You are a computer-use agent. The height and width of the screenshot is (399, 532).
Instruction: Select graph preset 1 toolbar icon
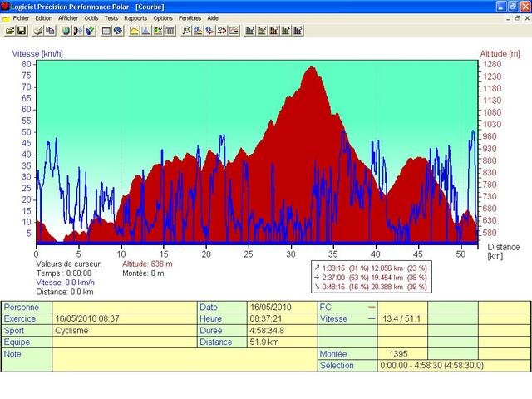tap(249, 31)
